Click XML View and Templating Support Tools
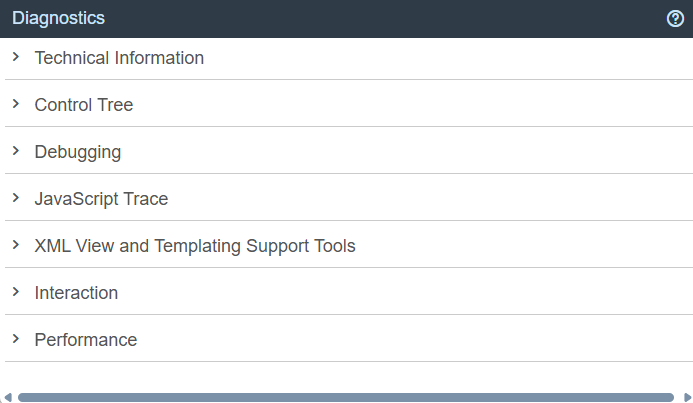Image resolution: width=693 pixels, height=403 pixels. click(195, 246)
